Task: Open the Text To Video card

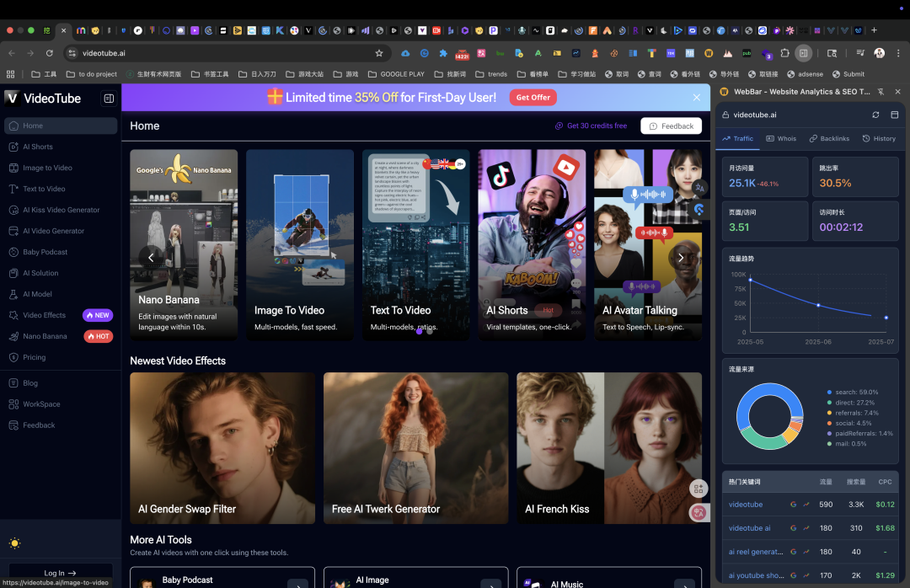Action: 415,244
